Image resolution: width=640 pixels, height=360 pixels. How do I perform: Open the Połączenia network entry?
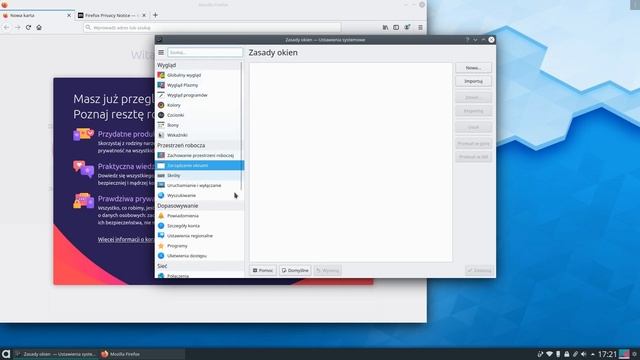199,276
